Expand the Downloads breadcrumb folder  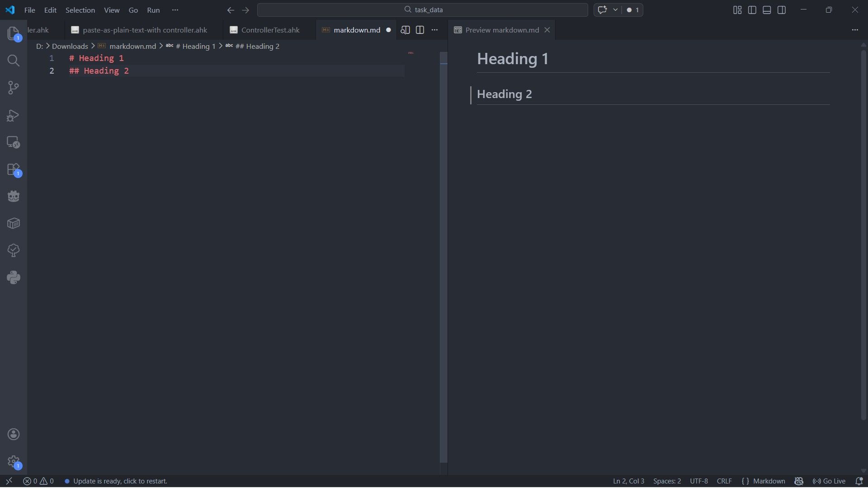pyautogui.click(x=70, y=46)
